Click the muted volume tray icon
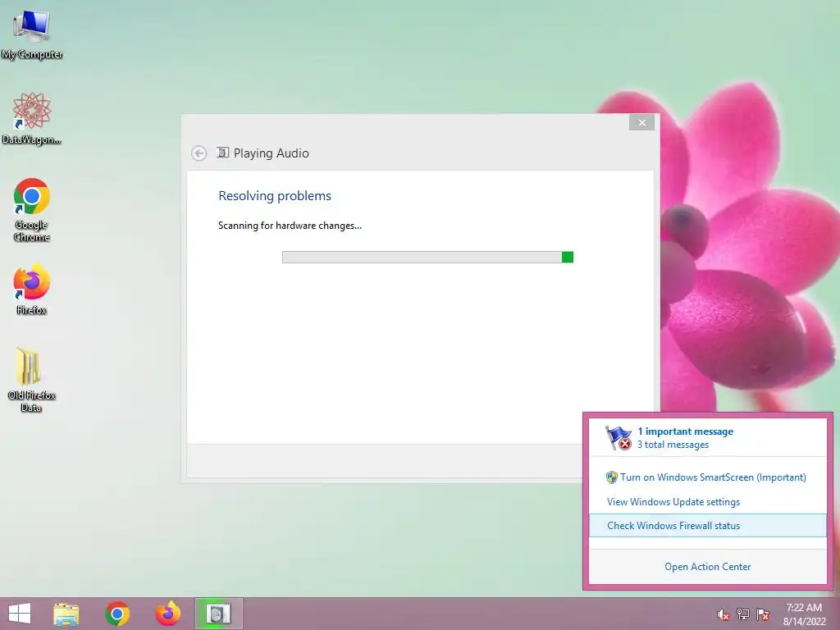 [x=723, y=615]
